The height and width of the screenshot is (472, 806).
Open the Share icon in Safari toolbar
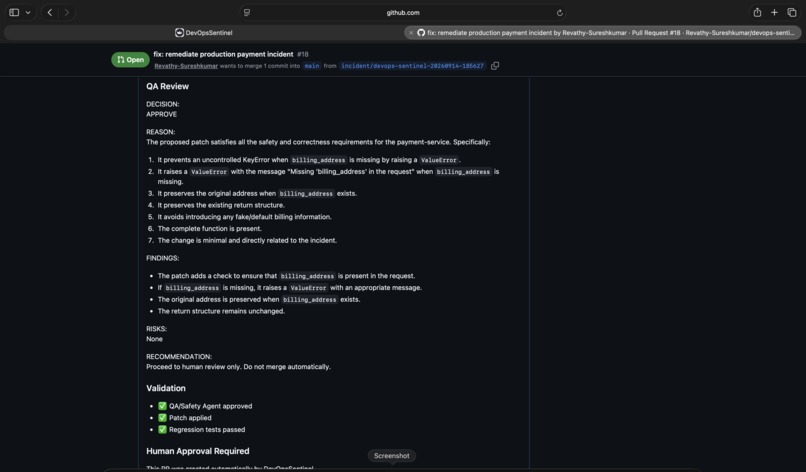pos(757,12)
